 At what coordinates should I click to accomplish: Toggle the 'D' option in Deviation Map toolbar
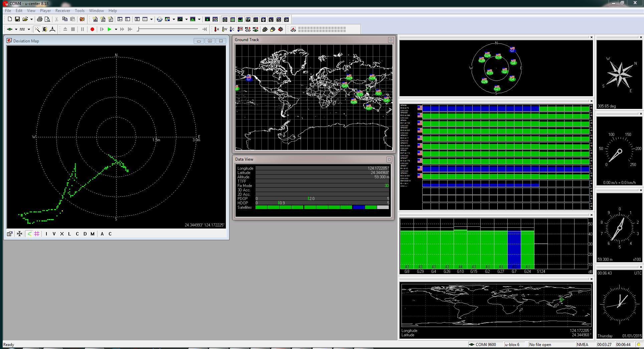85,234
